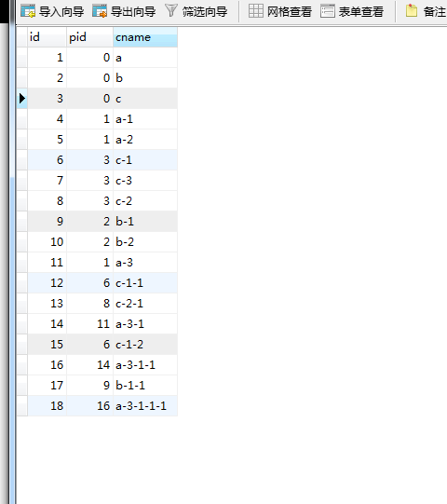The height and width of the screenshot is (504, 447).
Task: Click the id cell with value 10
Action: [x=47, y=242]
